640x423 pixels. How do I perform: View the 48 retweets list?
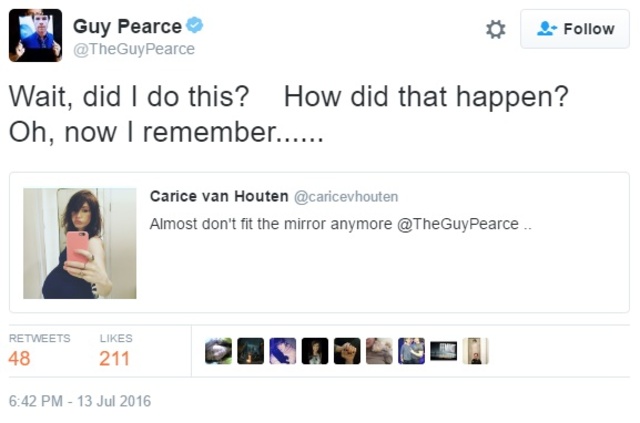pos(20,357)
